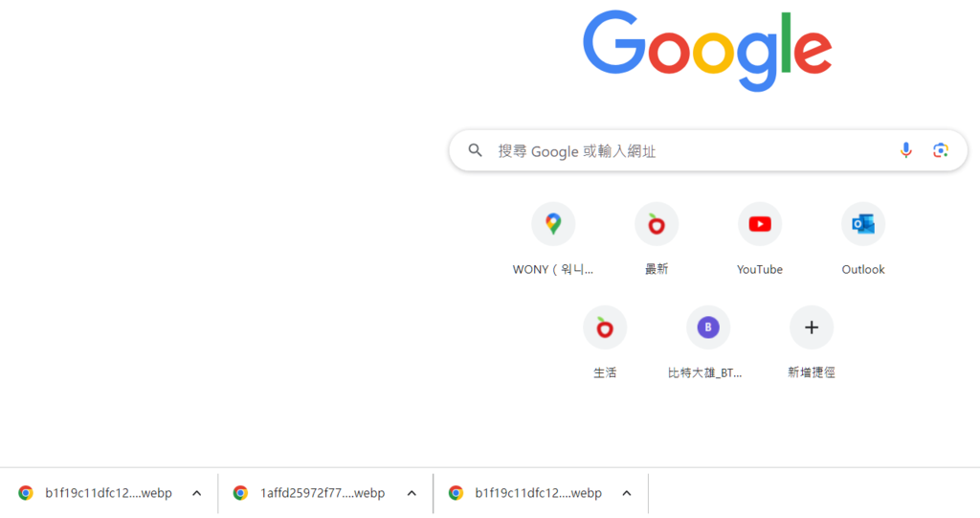
Task: Click the voice search microphone icon
Action: pos(905,150)
